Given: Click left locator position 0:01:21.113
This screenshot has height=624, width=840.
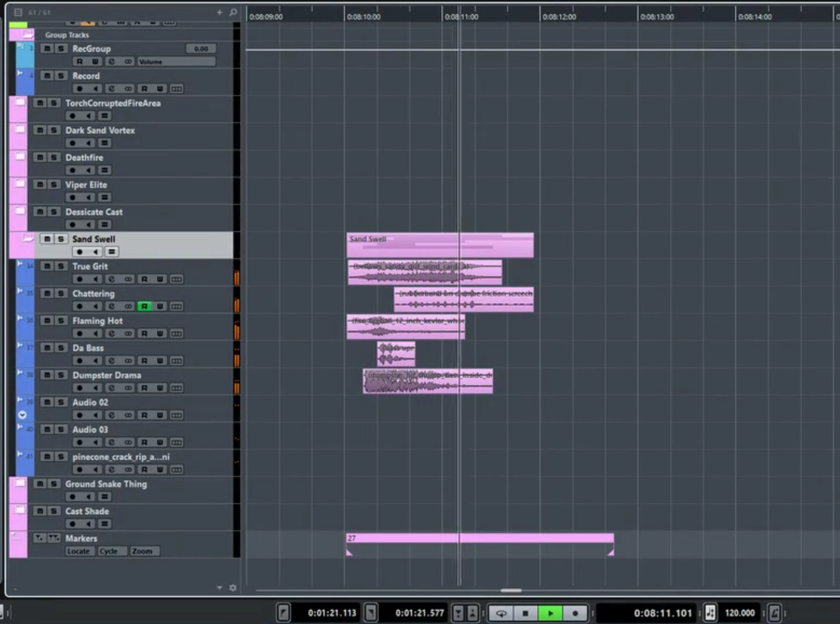Looking at the screenshot, I should coord(332,613).
